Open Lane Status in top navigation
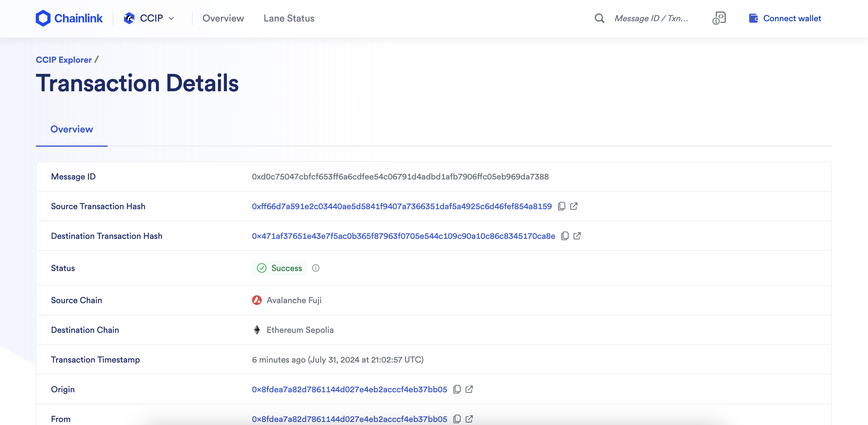The image size is (868, 425). tap(289, 18)
